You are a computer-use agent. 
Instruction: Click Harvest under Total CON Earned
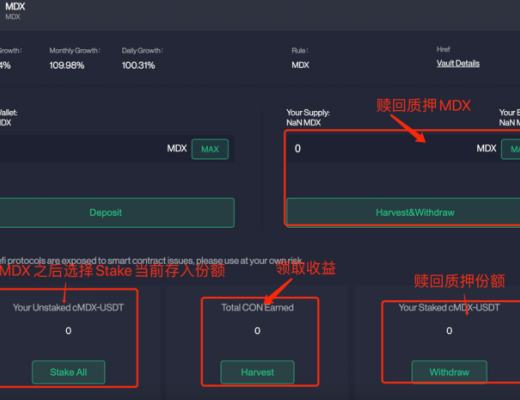(257, 372)
